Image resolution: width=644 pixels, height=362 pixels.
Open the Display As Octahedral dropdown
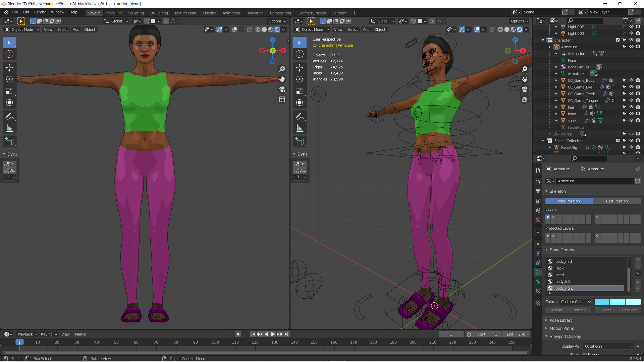[609, 346]
